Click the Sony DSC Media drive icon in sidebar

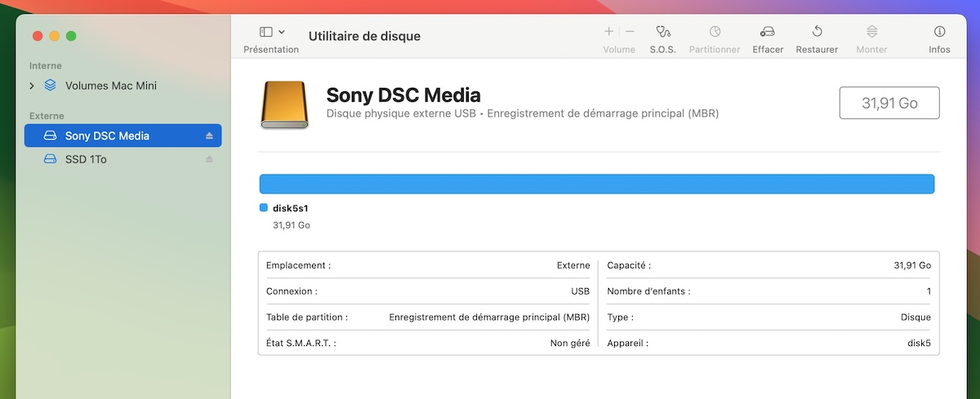[x=51, y=135]
